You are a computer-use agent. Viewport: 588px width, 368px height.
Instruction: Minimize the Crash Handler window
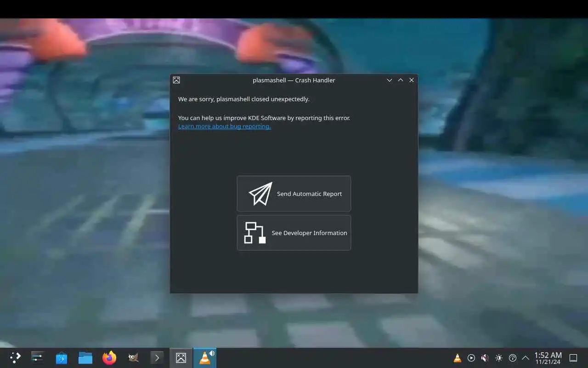click(390, 80)
